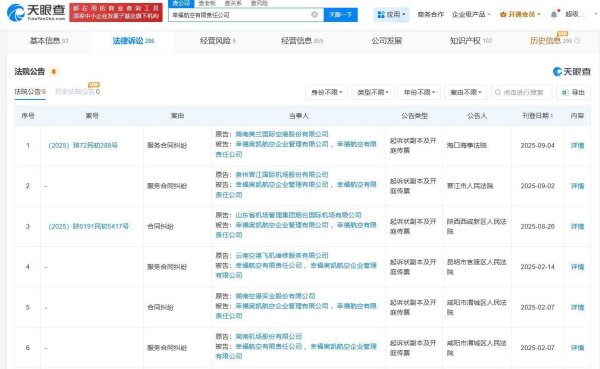
Task: Open the 开通会员 VIP dropdown
Action: pyautogui.click(x=520, y=15)
